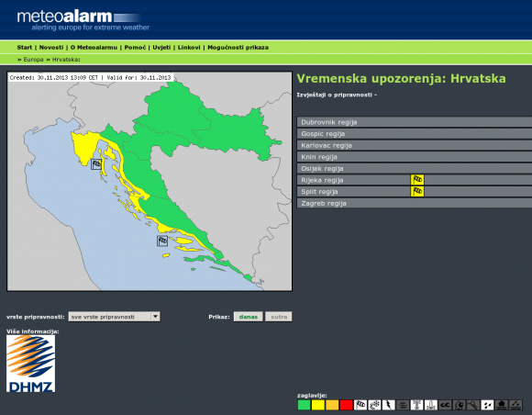Open the Mogućnosti prikaza menu item
Screen dimensions: 532x415
coord(238,47)
